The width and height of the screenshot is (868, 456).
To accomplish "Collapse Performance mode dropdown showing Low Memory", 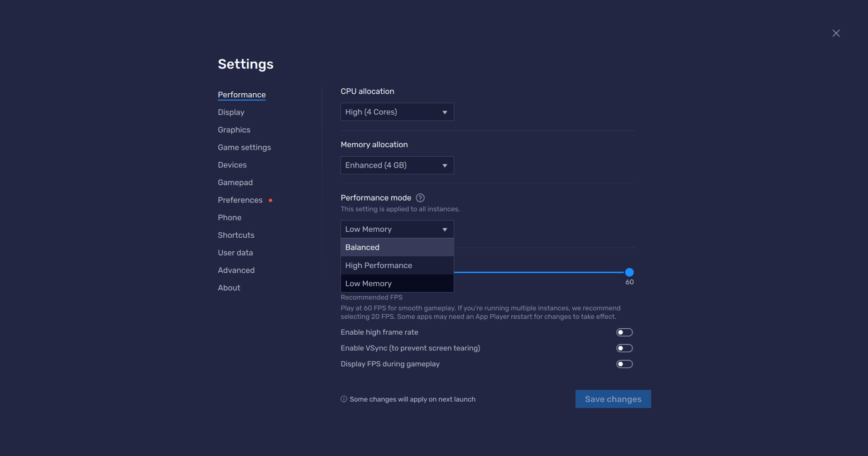I will pyautogui.click(x=397, y=229).
